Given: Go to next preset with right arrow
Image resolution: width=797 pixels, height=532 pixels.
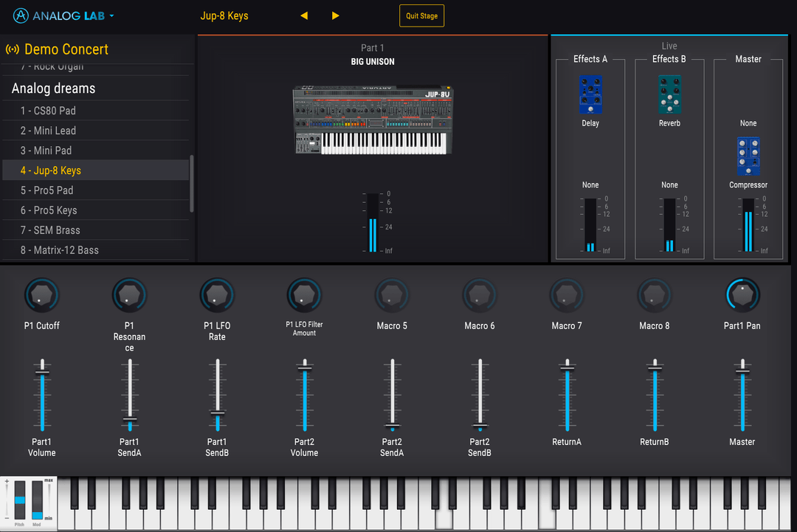Looking at the screenshot, I should tap(336, 15).
